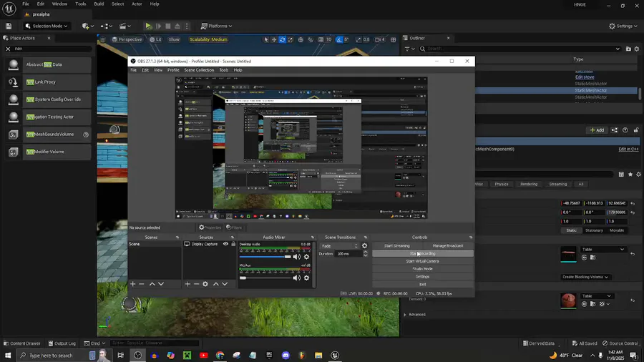Click the Outliner search field
Viewport: 644px width, 362px height.
(x=519, y=49)
